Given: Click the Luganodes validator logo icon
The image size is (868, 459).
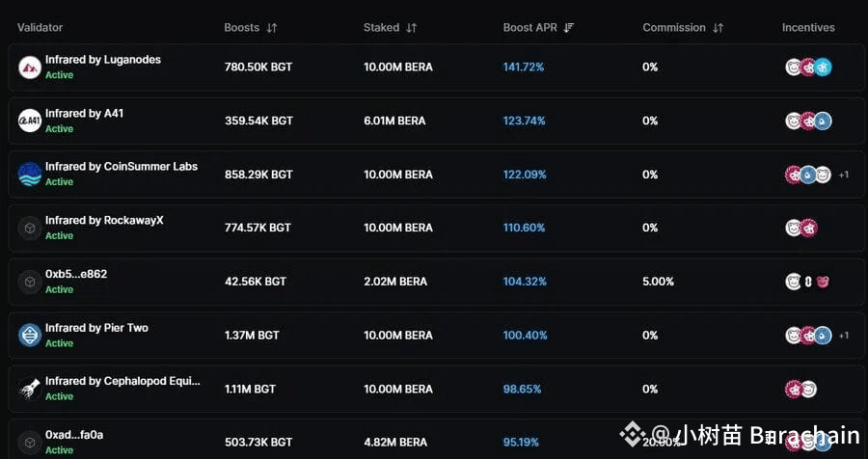Looking at the screenshot, I should click(x=30, y=67).
